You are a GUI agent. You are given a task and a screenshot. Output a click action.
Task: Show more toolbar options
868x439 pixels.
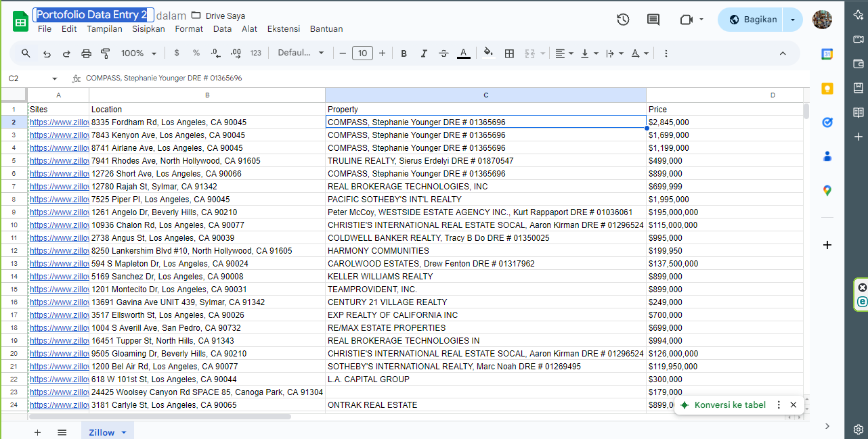click(666, 53)
